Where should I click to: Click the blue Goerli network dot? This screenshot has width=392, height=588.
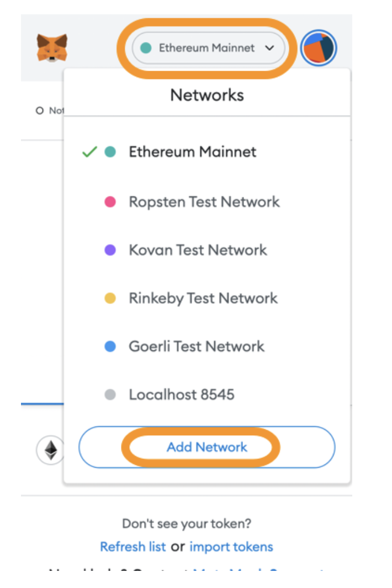click(x=110, y=346)
